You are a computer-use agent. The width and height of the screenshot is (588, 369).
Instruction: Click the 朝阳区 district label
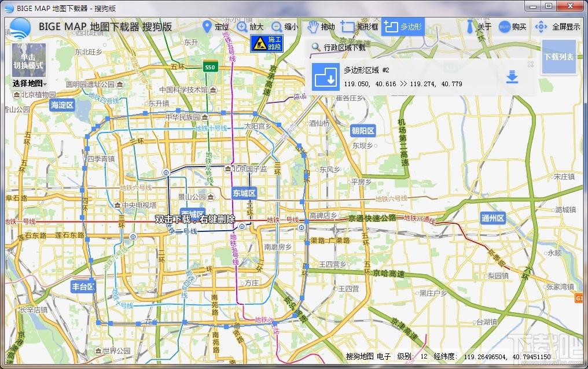point(363,131)
